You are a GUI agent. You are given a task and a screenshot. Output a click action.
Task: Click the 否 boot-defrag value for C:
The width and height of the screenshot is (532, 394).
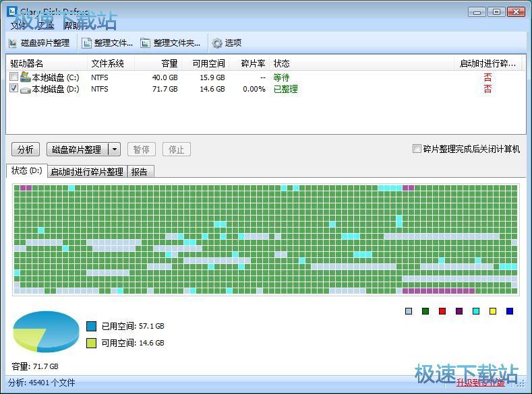pyautogui.click(x=487, y=77)
